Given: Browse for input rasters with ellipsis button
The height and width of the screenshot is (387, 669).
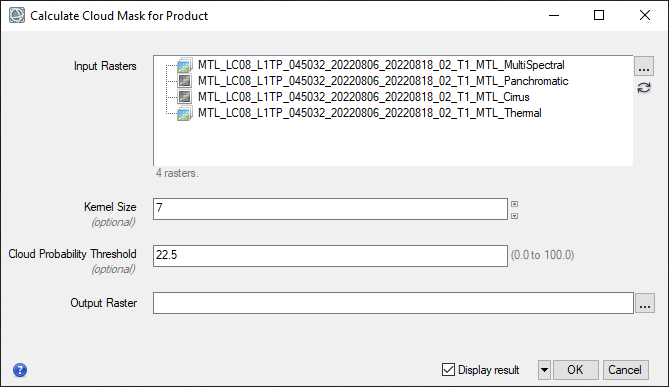Looking at the screenshot, I should [644, 66].
